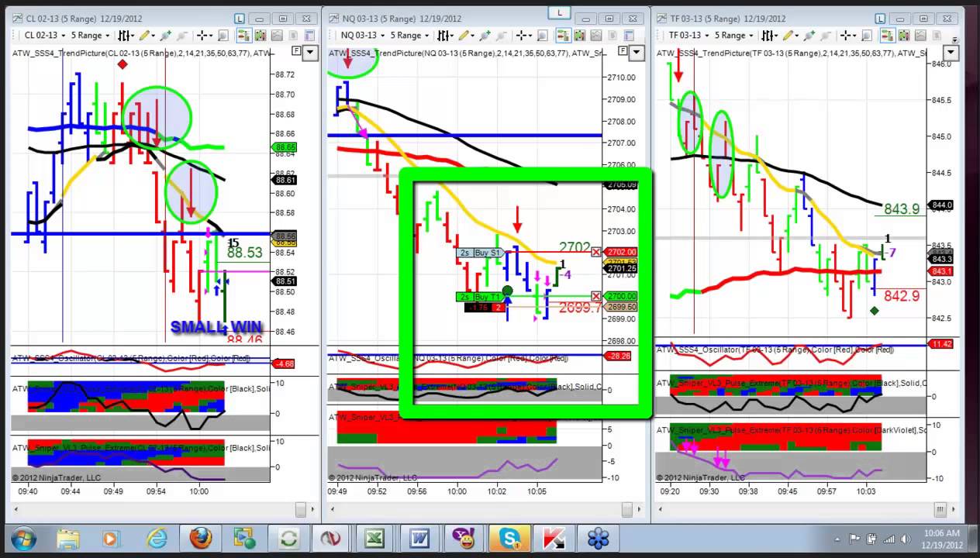The image size is (980, 558).
Task: Expand panel dropdown arrow on CL chart
Action: pyautogui.click(x=309, y=52)
